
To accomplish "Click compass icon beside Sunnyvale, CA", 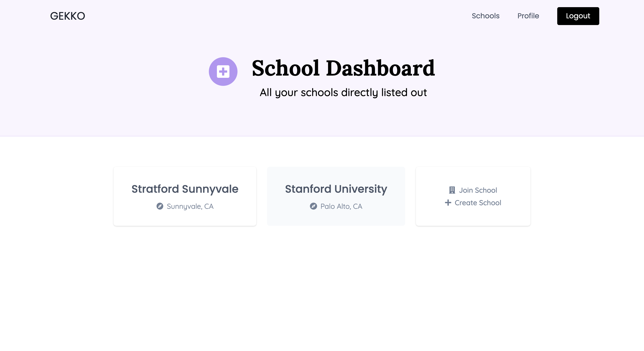I will point(160,206).
